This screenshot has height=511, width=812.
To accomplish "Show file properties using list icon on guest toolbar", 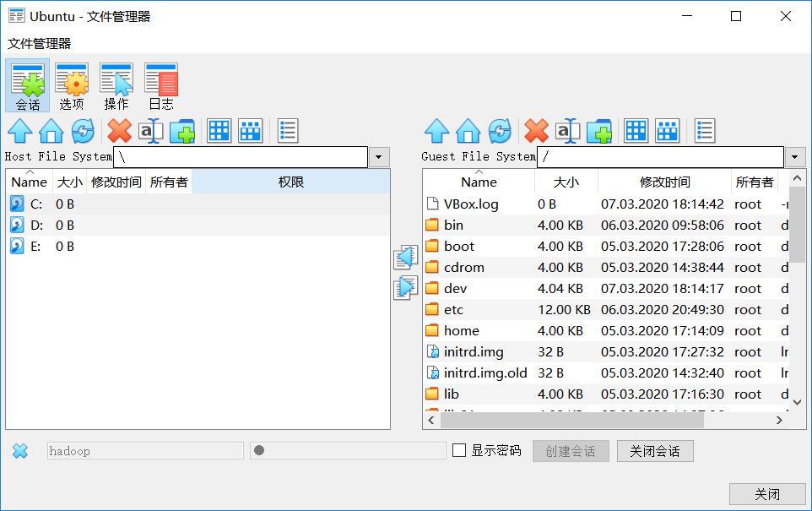I will [x=707, y=130].
